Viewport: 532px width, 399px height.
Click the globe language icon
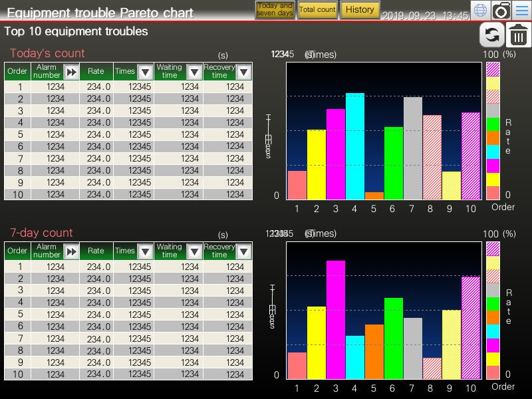[x=481, y=10]
